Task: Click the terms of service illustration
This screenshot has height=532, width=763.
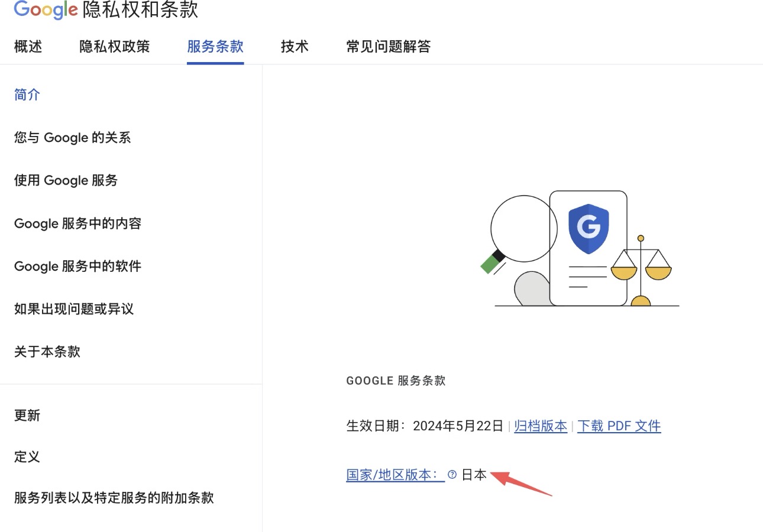Action: point(580,248)
